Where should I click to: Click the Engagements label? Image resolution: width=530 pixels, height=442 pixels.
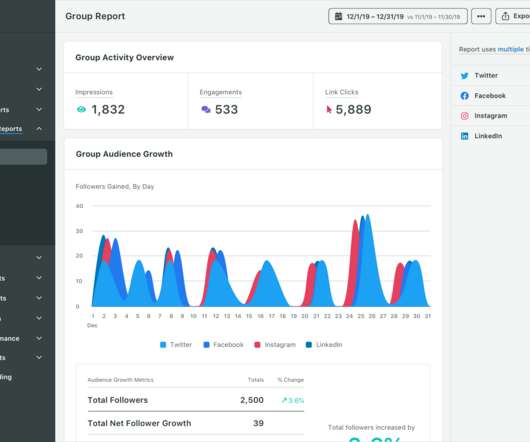[221, 92]
